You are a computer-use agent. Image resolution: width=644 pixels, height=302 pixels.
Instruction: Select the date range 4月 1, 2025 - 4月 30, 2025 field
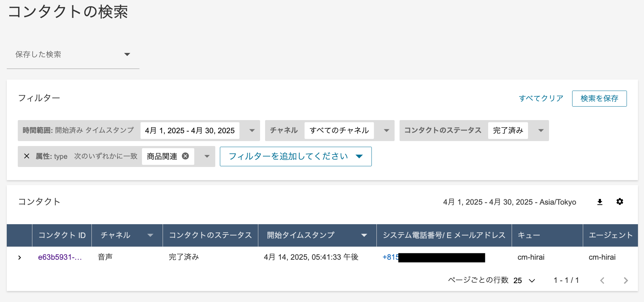click(190, 130)
